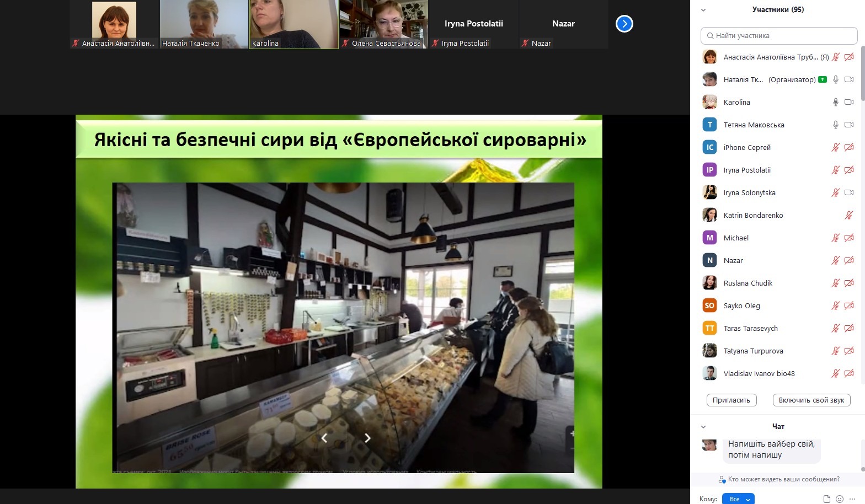Click the Пригласить button

coord(731,400)
